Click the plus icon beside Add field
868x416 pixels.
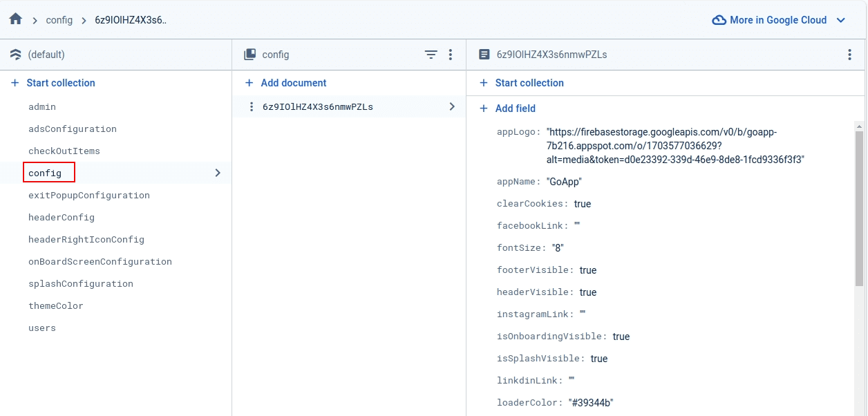[484, 108]
